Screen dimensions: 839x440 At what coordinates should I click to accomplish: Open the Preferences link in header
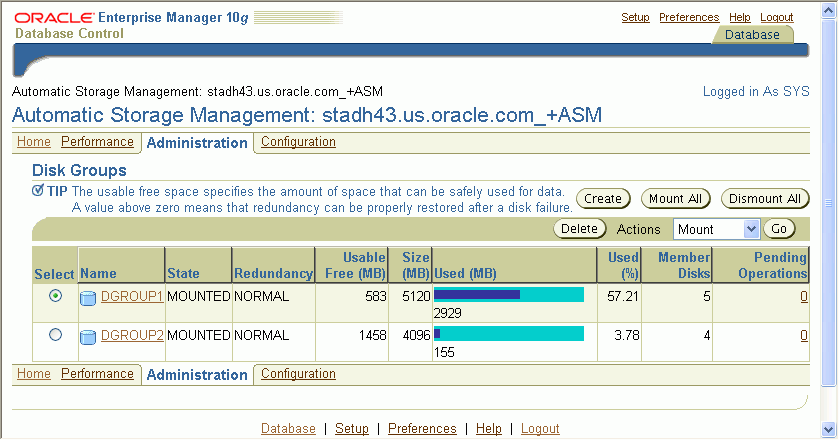689,17
